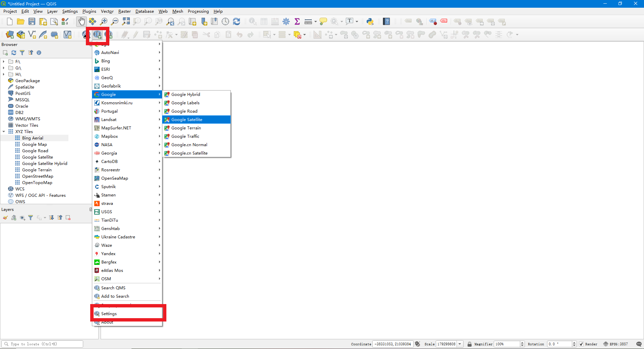Screen dimensions: 644x349
Task: Expand the G:\ drive in Browser
Action: coord(3,68)
